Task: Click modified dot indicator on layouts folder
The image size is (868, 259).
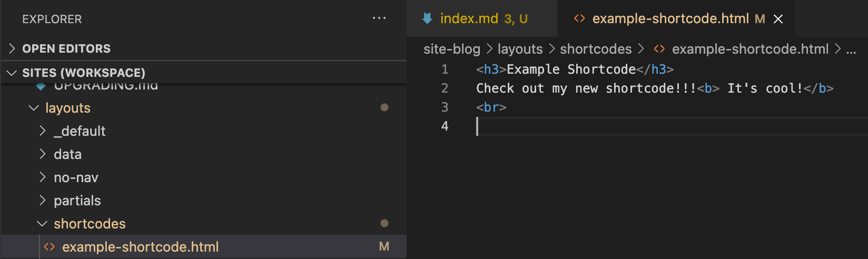Action: click(384, 107)
